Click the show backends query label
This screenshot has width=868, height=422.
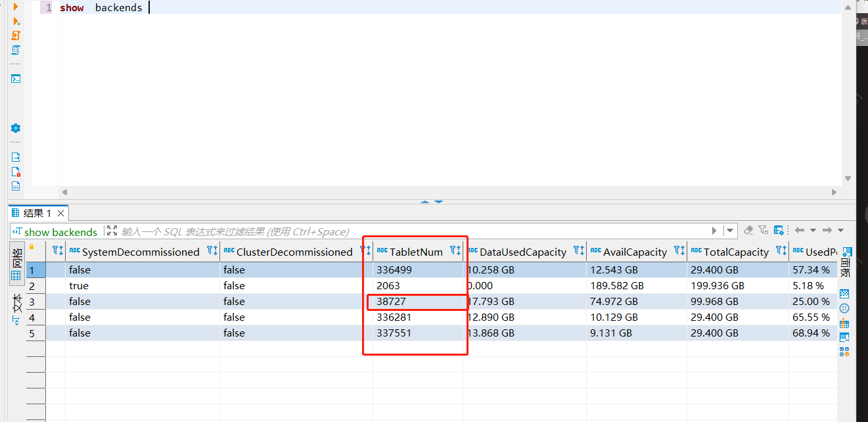60,232
